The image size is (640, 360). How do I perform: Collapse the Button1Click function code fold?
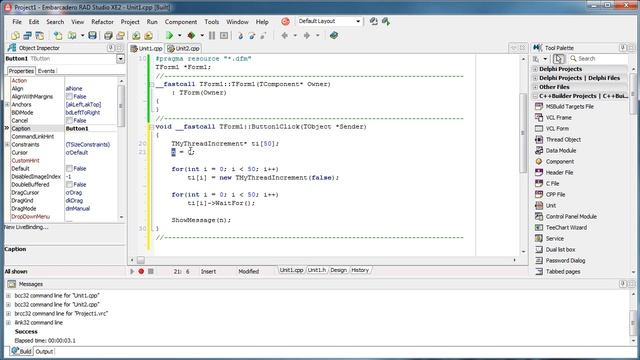pos(151,127)
